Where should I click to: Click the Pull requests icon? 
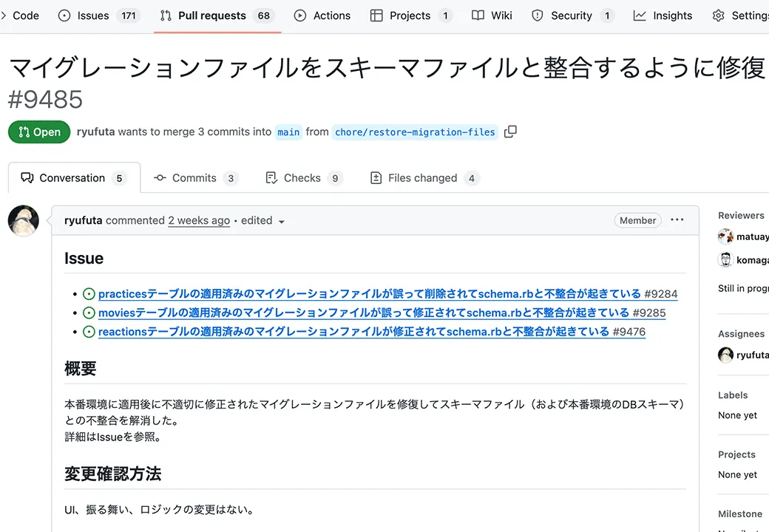click(166, 16)
